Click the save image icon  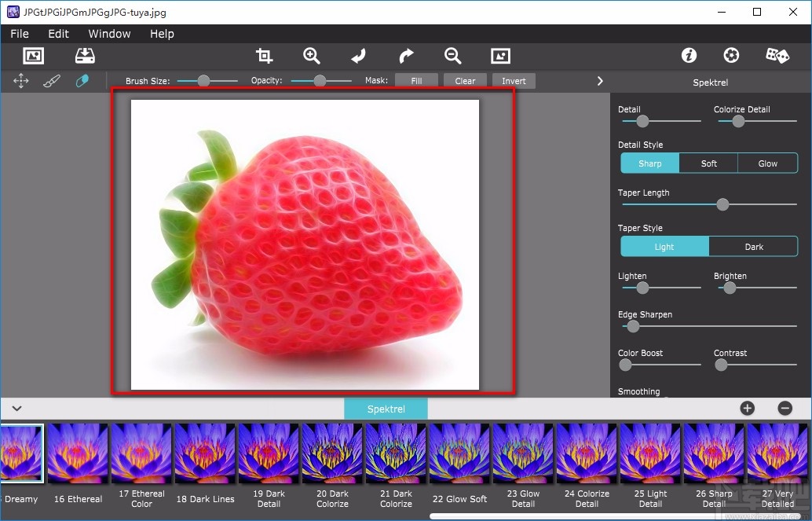(85, 56)
